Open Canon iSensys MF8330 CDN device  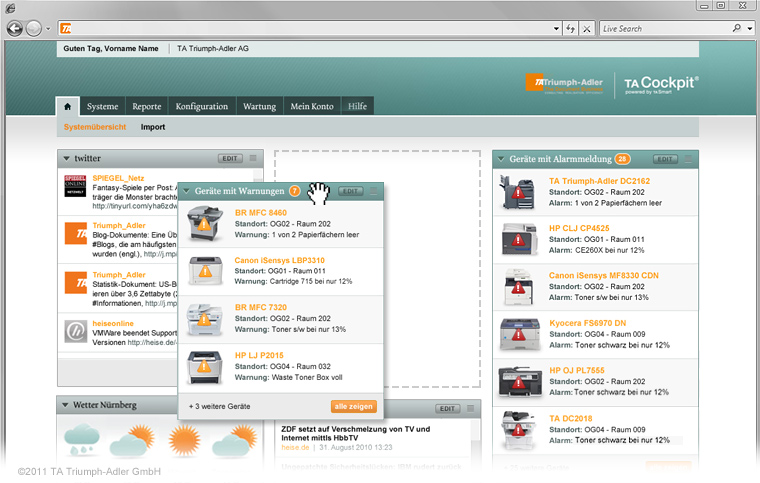pyautogui.click(x=603, y=276)
